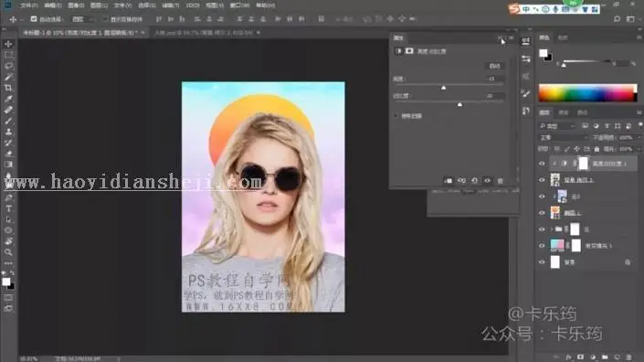The height and width of the screenshot is (362, 644).
Task: Hide the group folder layer
Action: click(542, 229)
